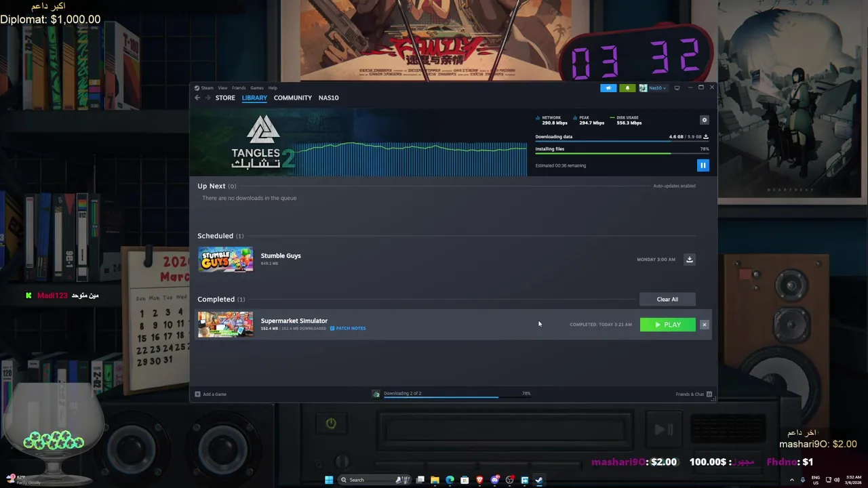Switch to the LIBRARY tab

254,98
